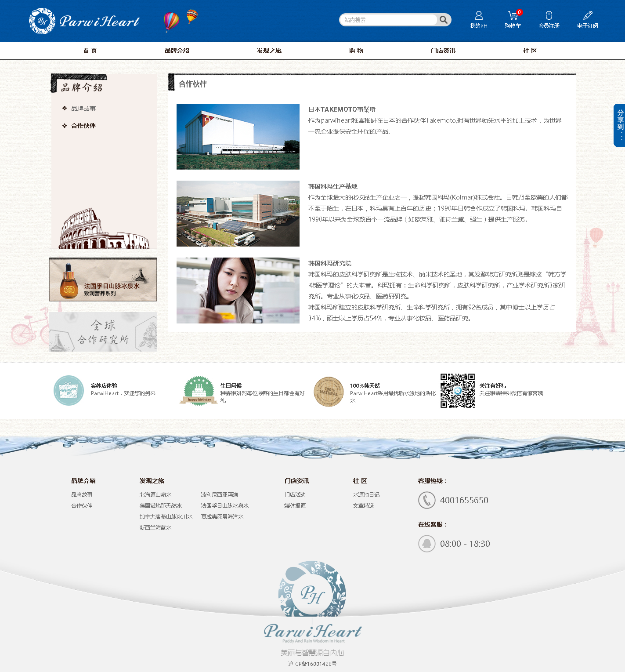Open the 我的PH account icon
Screen dimensions: 625x672
point(478,16)
